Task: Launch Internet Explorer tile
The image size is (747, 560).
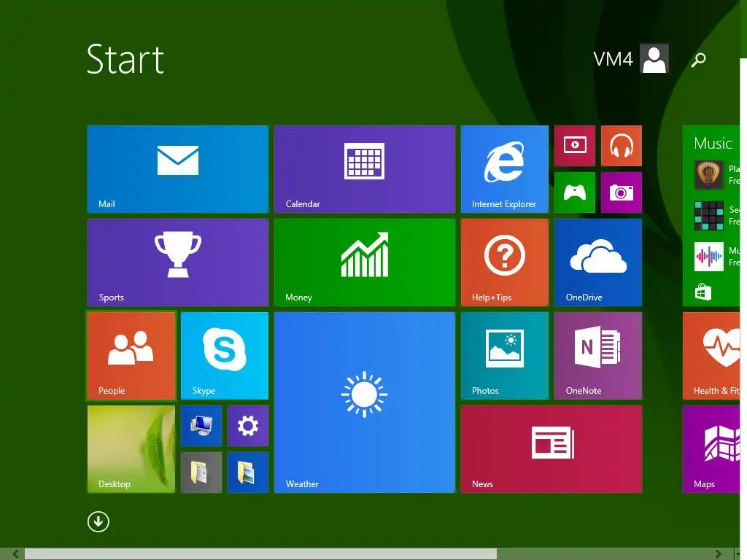Action: tap(505, 169)
